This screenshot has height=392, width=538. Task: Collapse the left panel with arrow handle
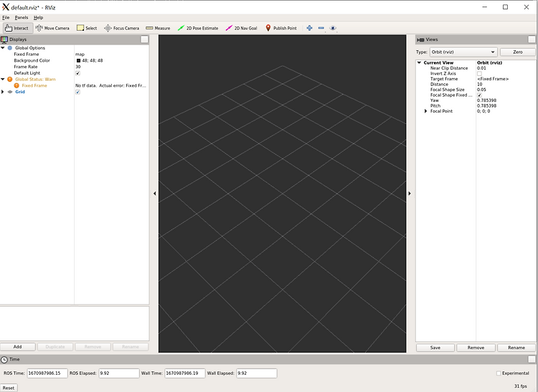click(x=154, y=193)
